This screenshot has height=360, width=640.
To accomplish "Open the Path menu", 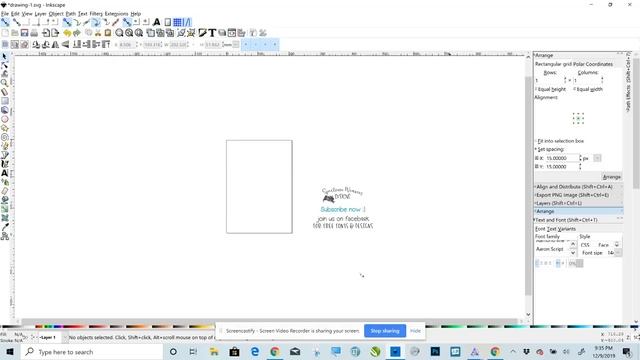I will [71, 14].
